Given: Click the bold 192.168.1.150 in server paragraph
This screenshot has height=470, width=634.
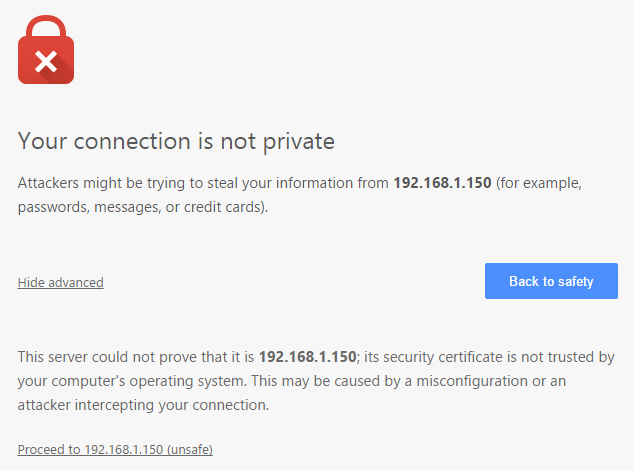Looking at the screenshot, I should (x=307, y=356).
